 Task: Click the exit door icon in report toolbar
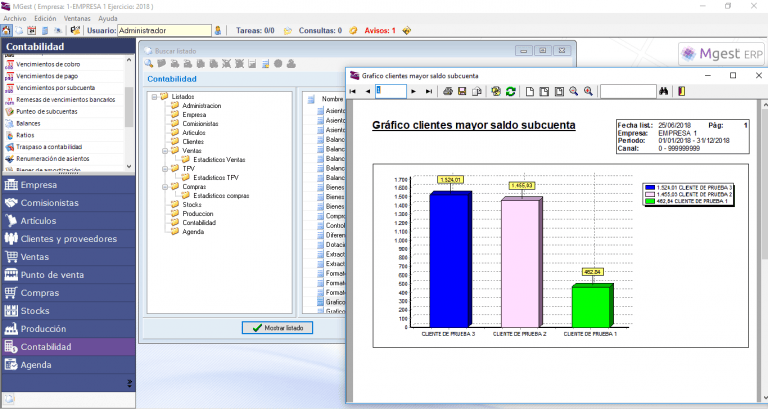681,92
